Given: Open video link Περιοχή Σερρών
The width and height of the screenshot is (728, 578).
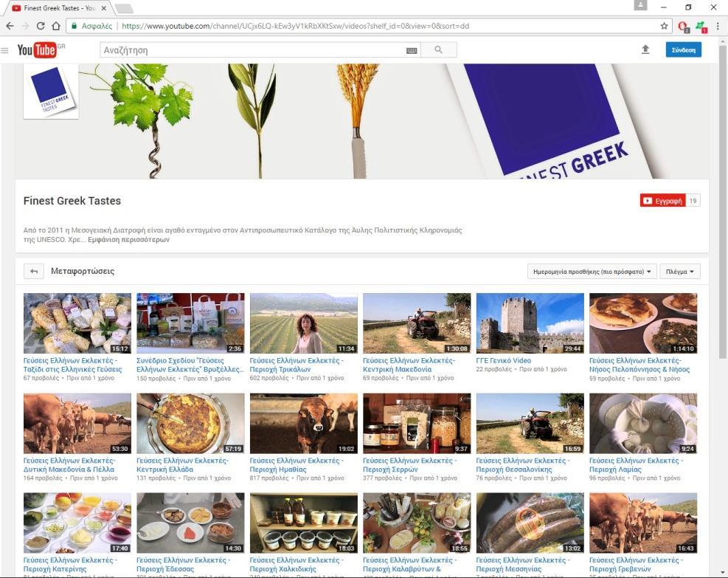Looking at the screenshot, I should click(410, 464).
